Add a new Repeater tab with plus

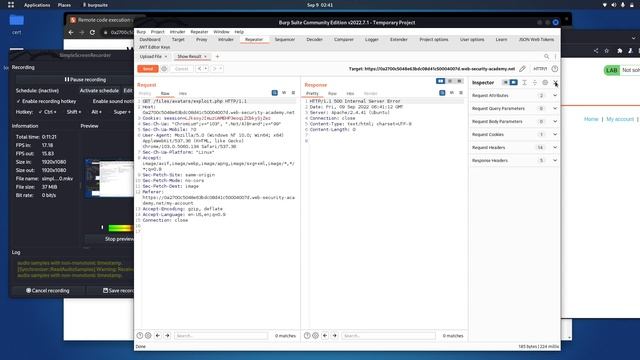217,56
